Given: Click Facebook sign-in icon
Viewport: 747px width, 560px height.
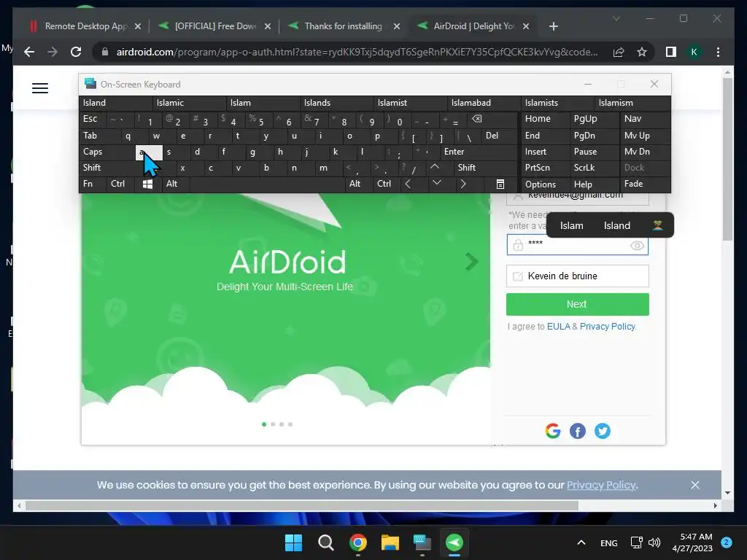Looking at the screenshot, I should pos(578,431).
